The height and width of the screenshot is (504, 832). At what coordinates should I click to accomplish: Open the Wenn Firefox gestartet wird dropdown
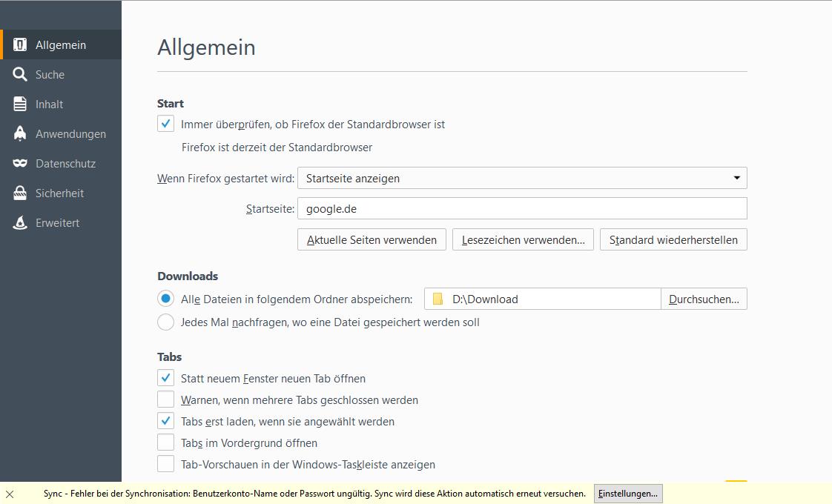pyautogui.click(x=521, y=178)
